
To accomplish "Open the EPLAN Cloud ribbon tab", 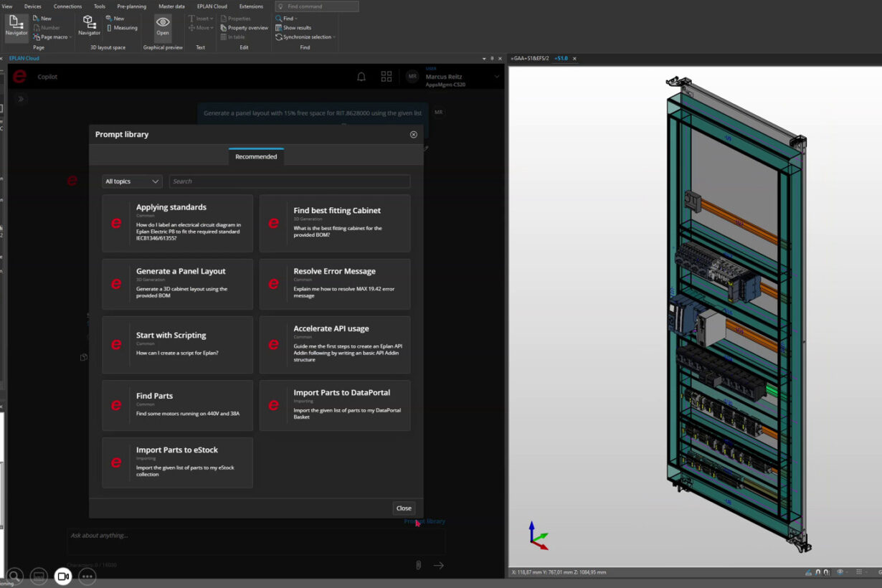I will pos(212,6).
